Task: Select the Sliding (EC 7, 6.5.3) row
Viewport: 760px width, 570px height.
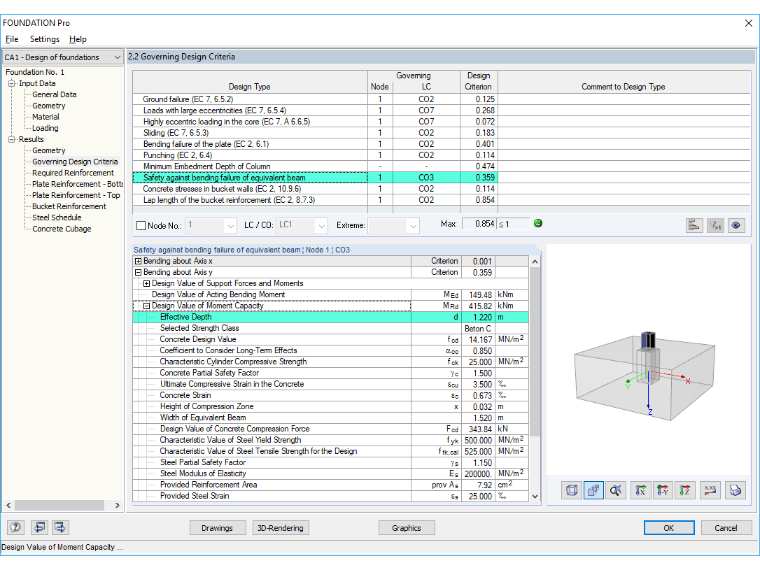Action: tap(441, 133)
